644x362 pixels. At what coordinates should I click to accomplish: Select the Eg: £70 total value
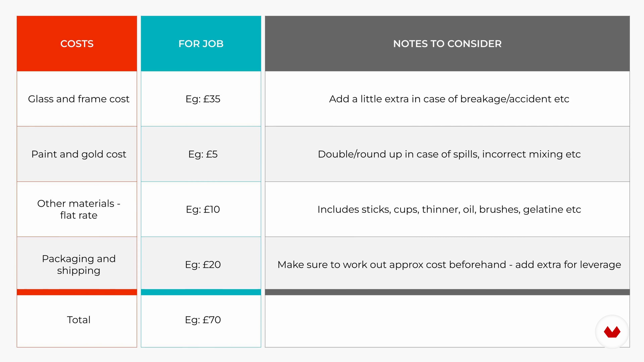pos(203,320)
